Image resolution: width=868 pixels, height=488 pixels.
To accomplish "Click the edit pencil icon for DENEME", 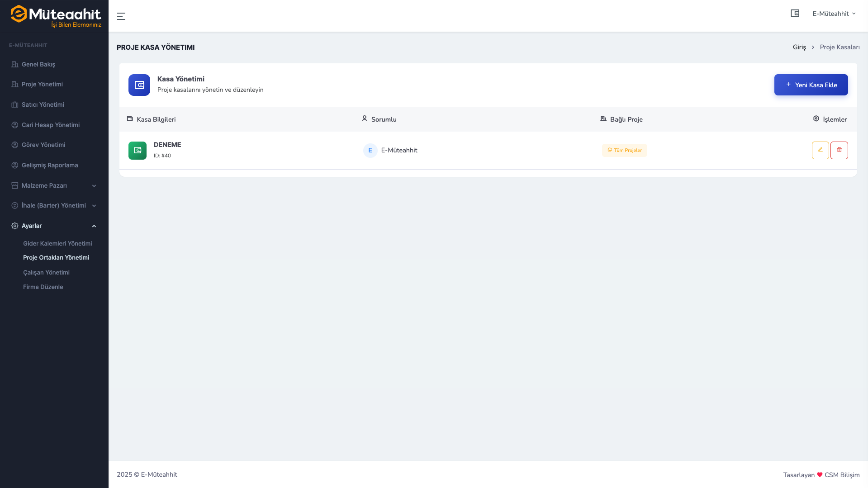I will click(x=820, y=150).
